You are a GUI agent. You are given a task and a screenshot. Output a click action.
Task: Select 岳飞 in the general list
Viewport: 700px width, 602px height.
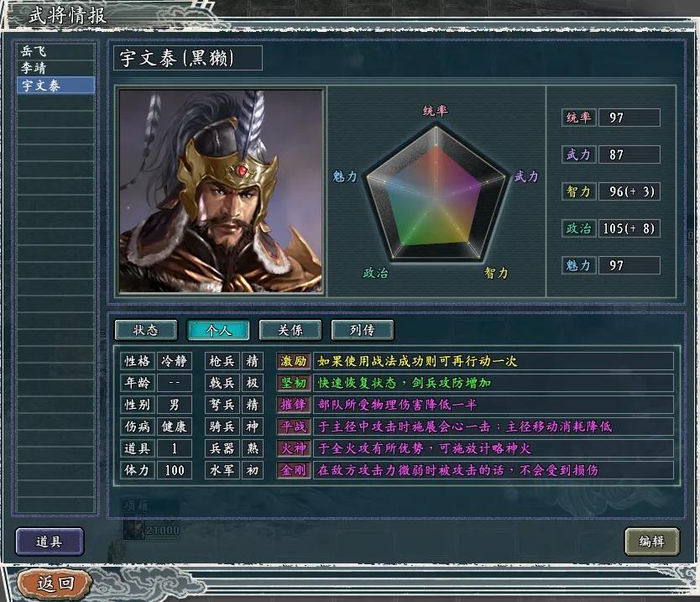(55, 51)
